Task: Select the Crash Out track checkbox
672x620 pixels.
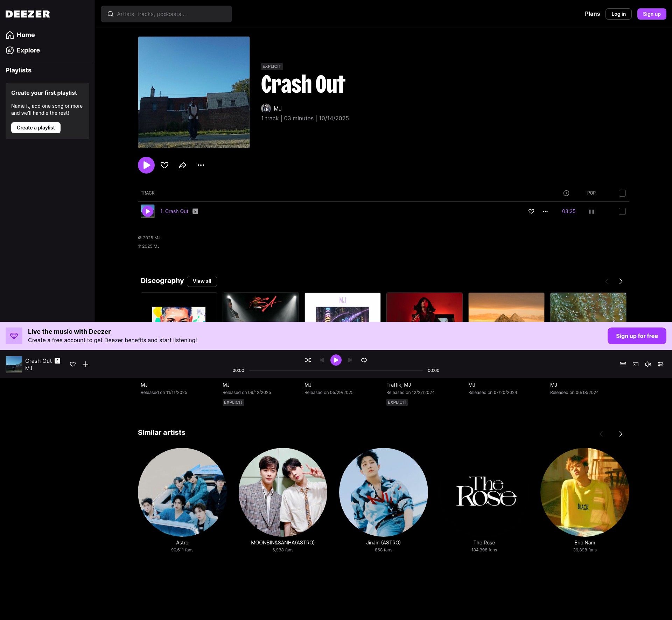Action: click(x=622, y=211)
